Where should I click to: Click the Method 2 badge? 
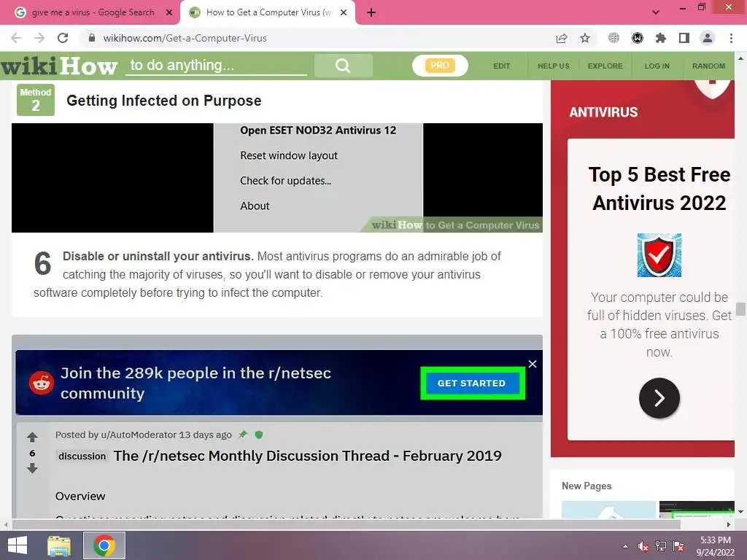pyautogui.click(x=36, y=100)
